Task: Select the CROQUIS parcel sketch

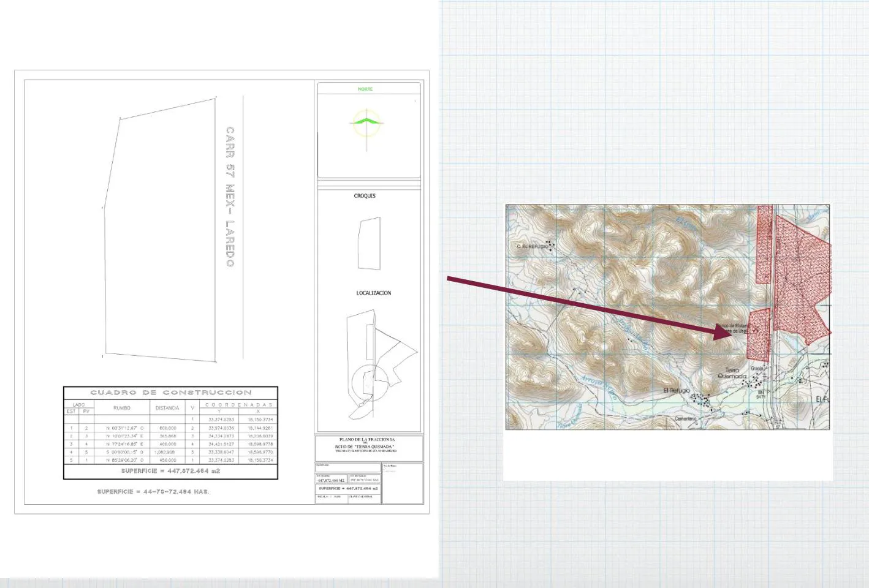Action: tap(369, 243)
